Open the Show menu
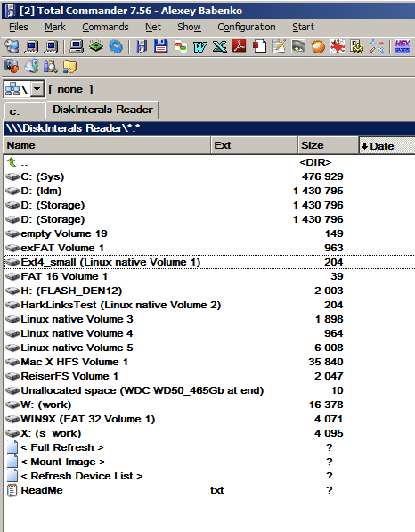This screenshot has width=415, height=532. (189, 27)
